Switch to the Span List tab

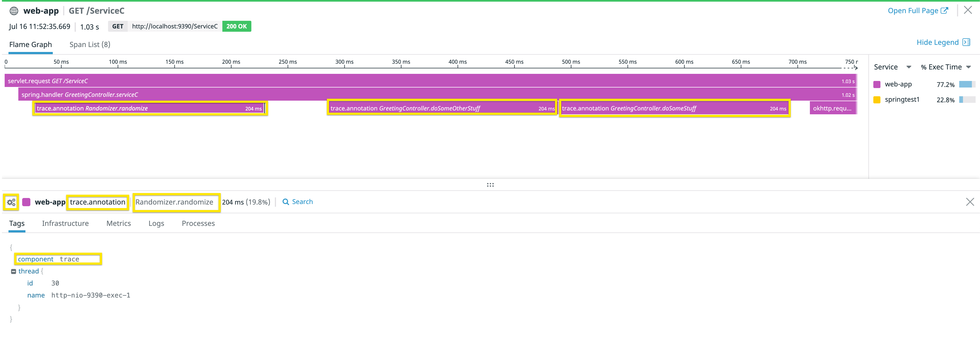pyautogui.click(x=90, y=45)
